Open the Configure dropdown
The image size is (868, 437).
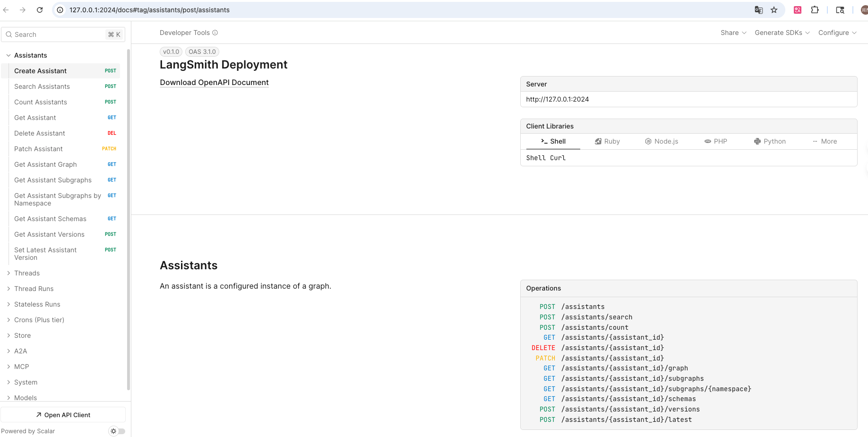(837, 33)
